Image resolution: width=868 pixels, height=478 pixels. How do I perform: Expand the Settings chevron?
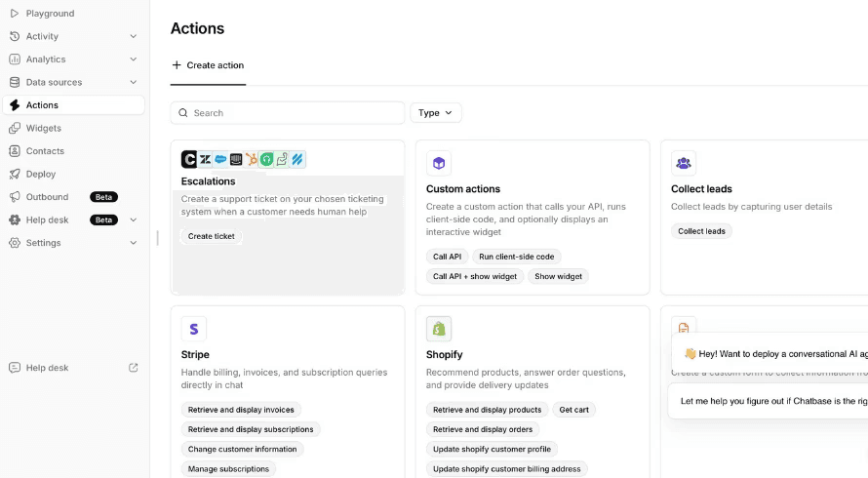click(134, 243)
